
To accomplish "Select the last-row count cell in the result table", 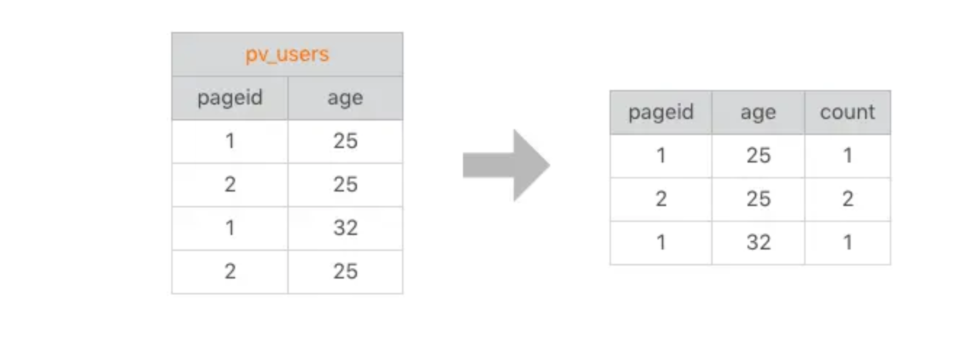I will coord(847,243).
